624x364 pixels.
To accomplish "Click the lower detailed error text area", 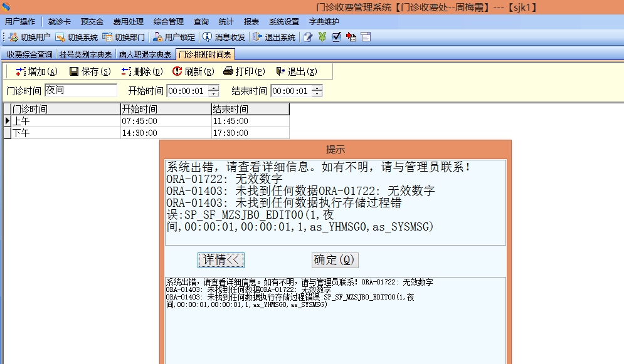I will pyautogui.click(x=335, y=320).
